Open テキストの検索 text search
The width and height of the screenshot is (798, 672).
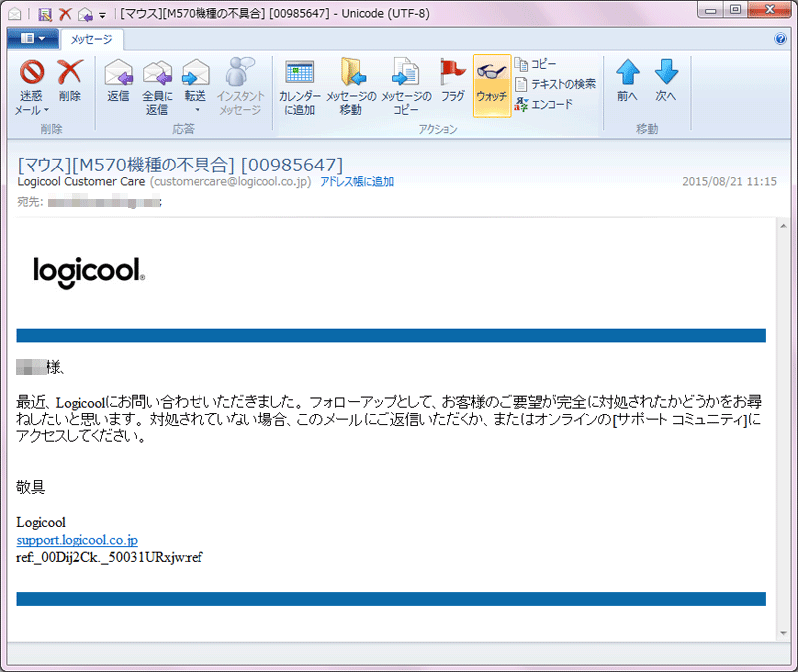tap(556, 84)
